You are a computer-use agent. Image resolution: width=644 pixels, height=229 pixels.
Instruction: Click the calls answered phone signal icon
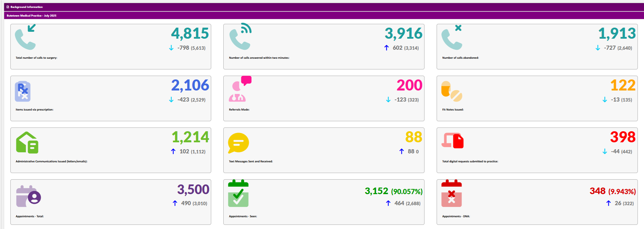240,37
